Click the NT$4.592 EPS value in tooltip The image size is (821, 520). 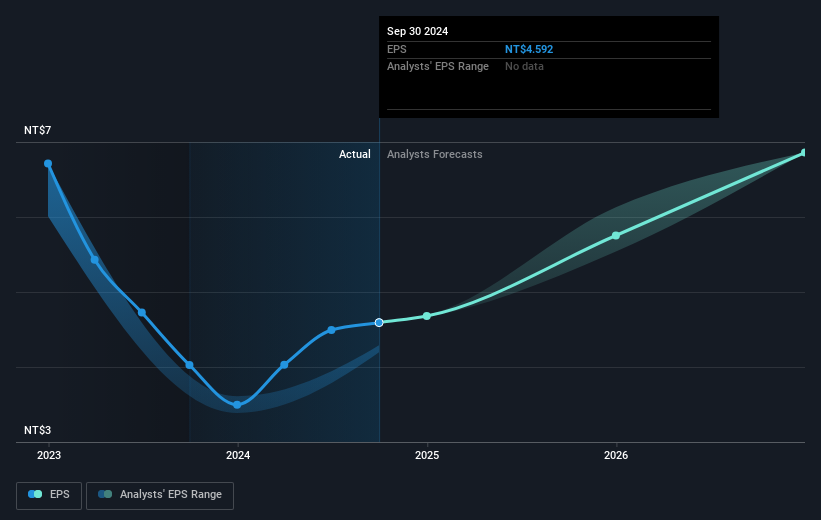(529, 49)
